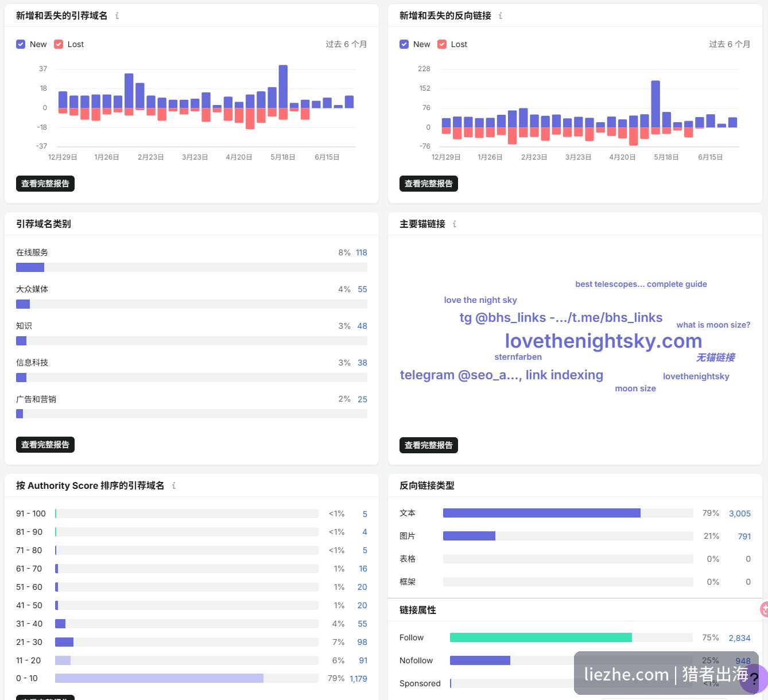Image resolution: width=768 pixels, height=700 pixels.
Task: Open 查看完整报告 under 引荐域名类别
Action: pos(45,445)
